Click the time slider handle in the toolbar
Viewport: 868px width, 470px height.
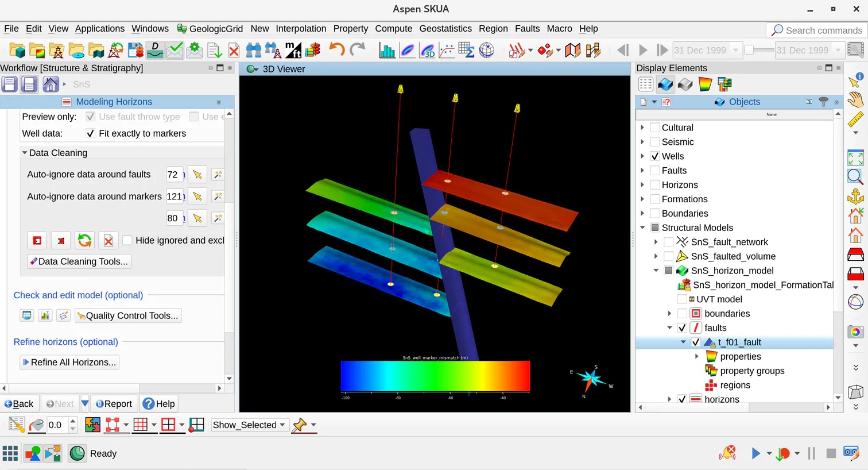749,50
